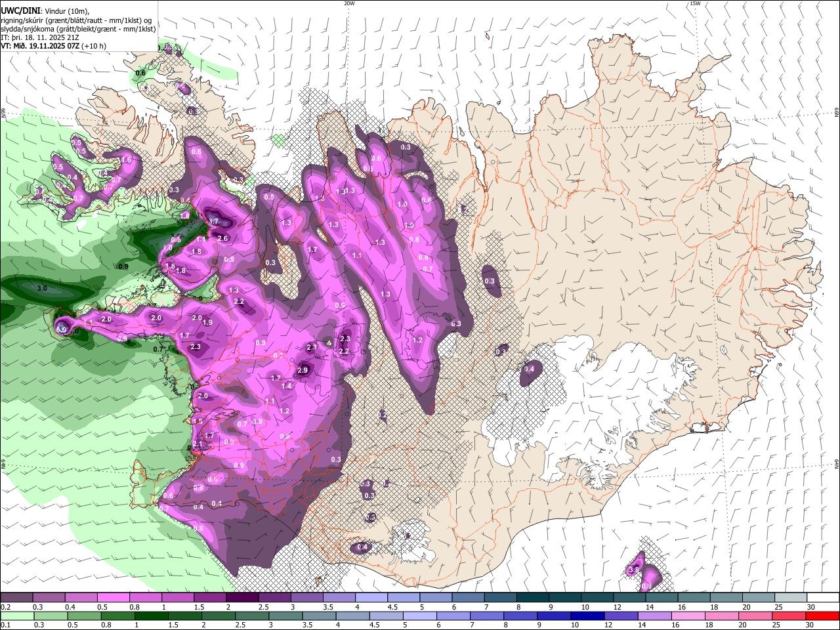Click the 2.9 snow value on the map
Screen dimensions: 840x630
303,371
